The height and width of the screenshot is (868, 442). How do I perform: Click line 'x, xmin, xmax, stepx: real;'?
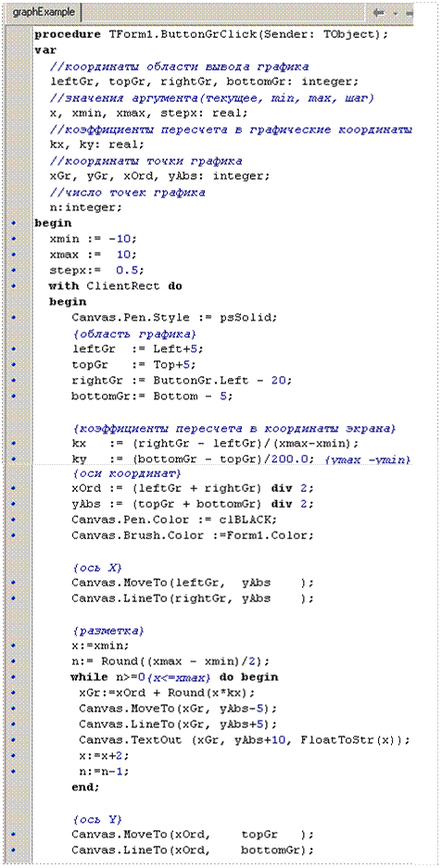tap(149, 114)
